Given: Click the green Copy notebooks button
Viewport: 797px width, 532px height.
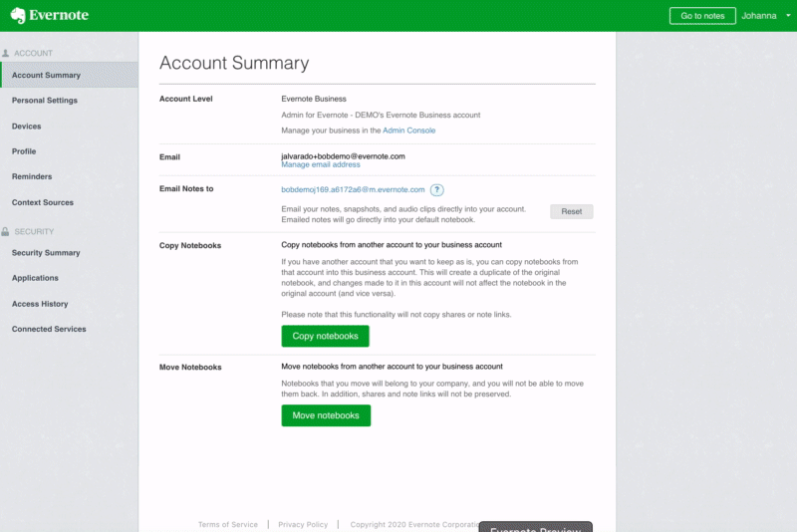Looking at the screenshot, I should click(325, 337).
